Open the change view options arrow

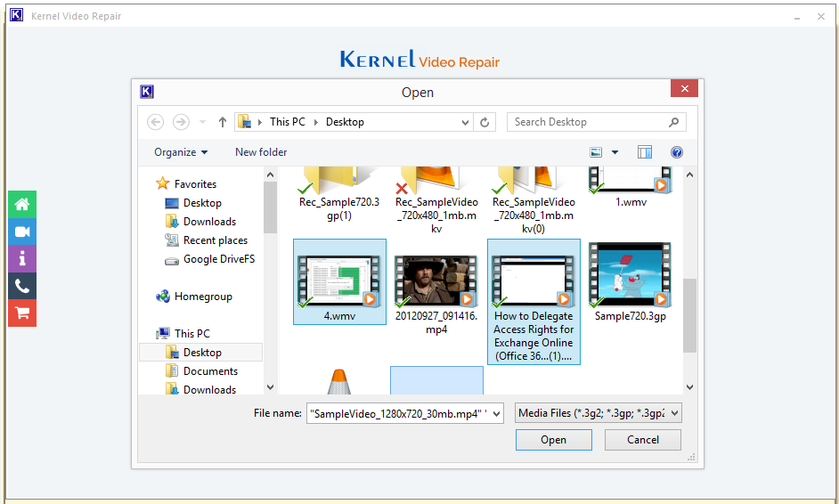(x=615, y=152)
